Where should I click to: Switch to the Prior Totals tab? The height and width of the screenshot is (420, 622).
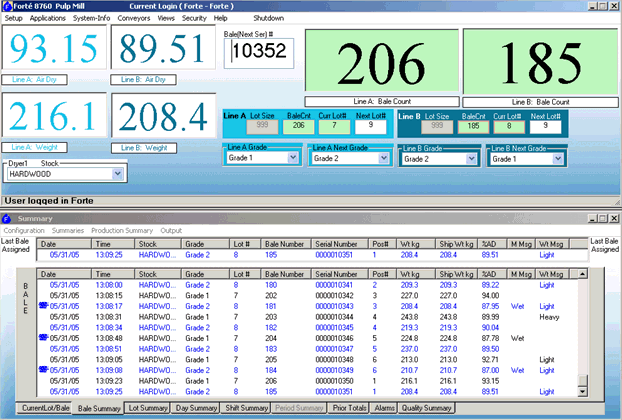349,408
